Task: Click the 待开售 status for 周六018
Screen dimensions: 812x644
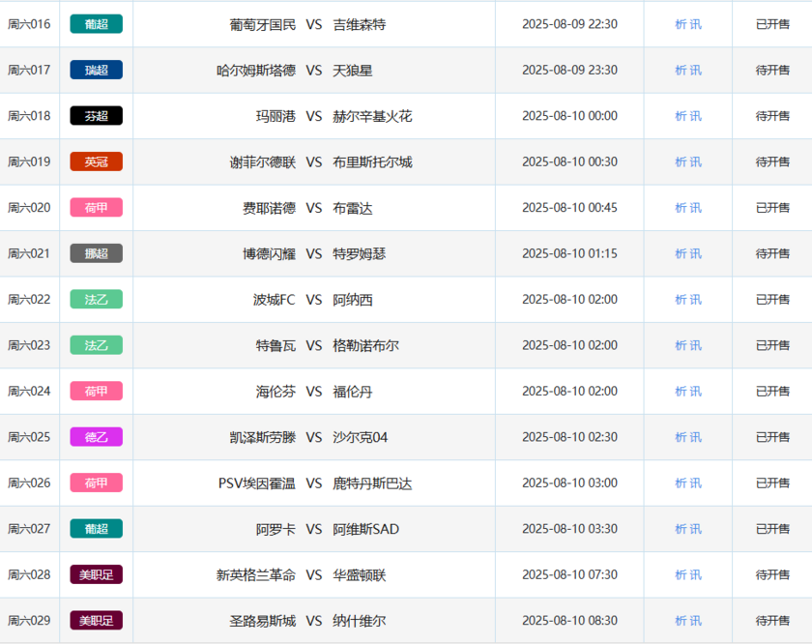Action: pyautogui.click(x=772, y=116)
